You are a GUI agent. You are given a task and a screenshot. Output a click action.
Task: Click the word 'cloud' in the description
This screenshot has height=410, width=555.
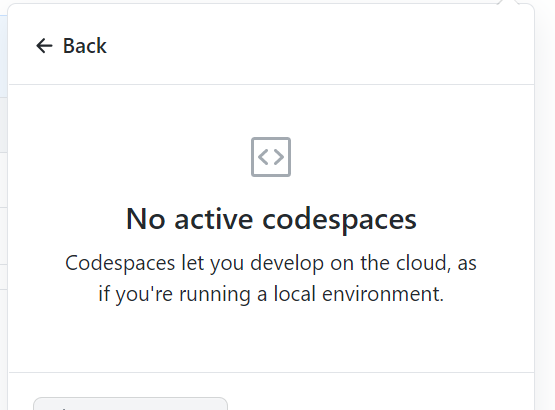coord(421,263)
